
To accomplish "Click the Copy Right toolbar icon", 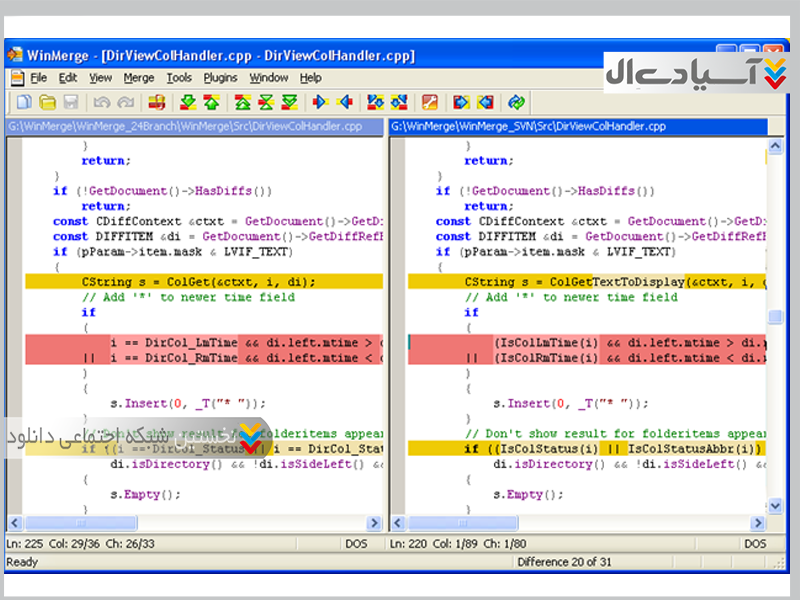I will pyautogui.click(x=321, y=102).
